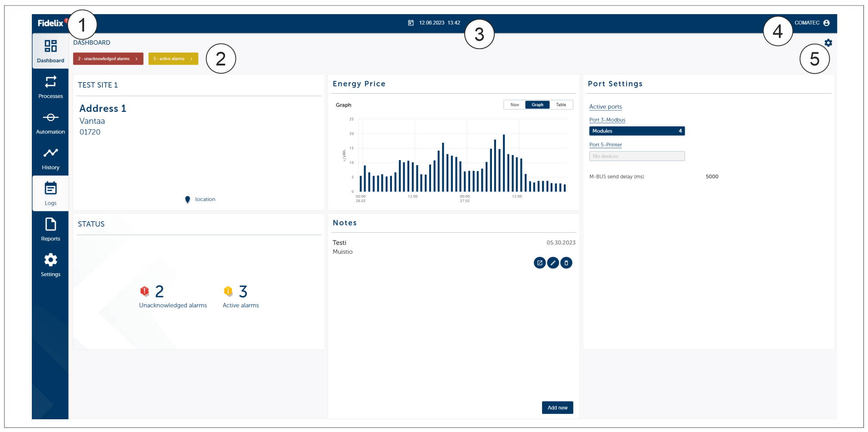The width and height of the screenshot is (868, 432).
Task: Switch Energy Price view to Table
Action: pos(561,105)
